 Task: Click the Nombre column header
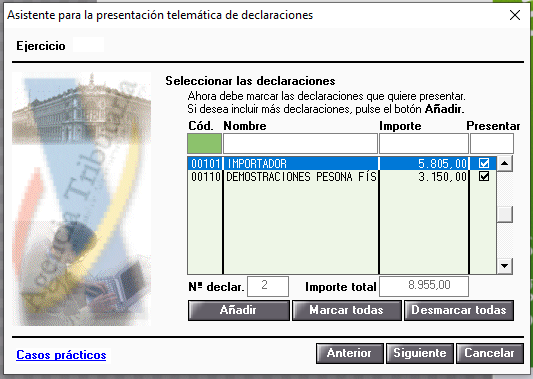click(x=245, y=126)
